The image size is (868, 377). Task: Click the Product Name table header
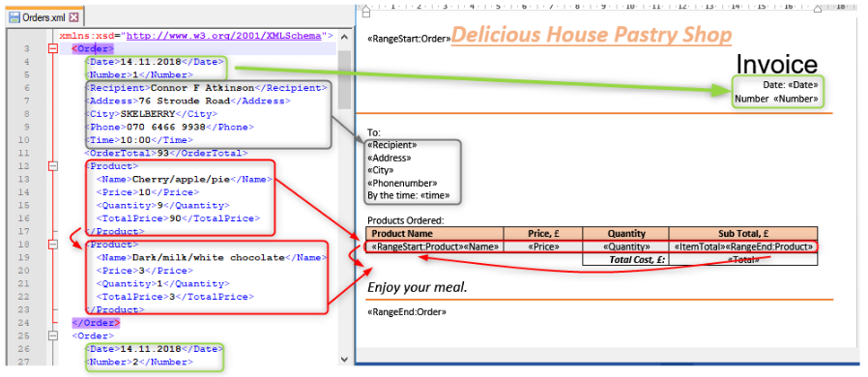tap(435, 234)
